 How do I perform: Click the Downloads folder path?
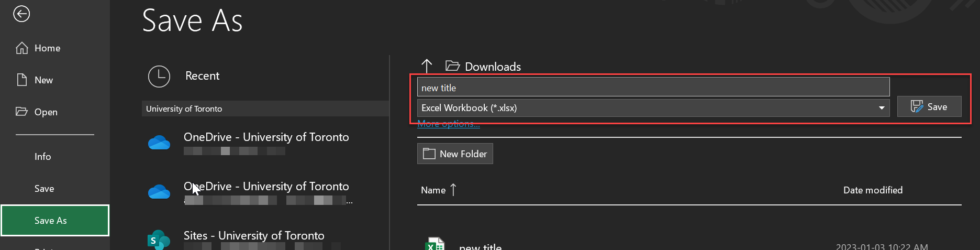pyautogui.click(x=492, y=67)
